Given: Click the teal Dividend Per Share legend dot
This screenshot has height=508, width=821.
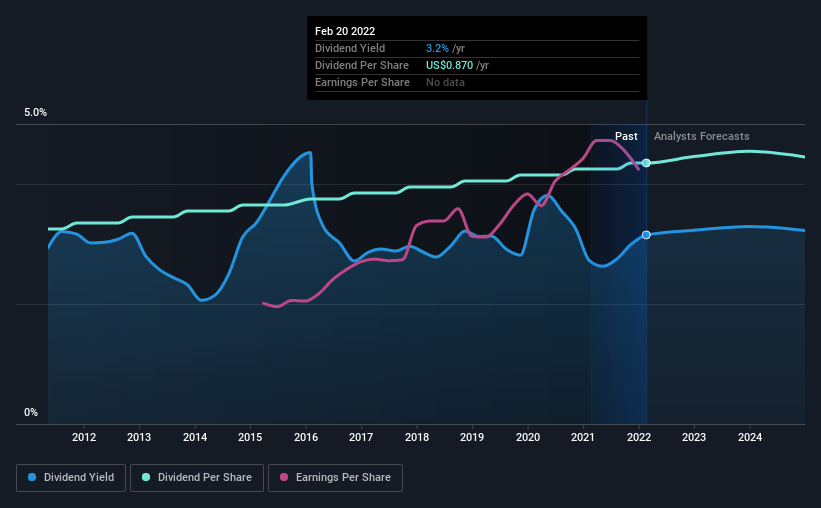Looking at the screenshot, I should coord(146,477).
